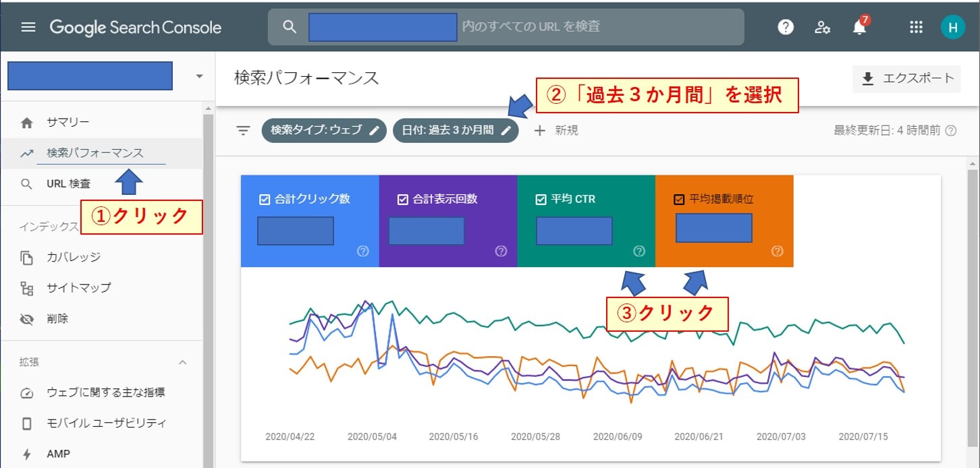Select カバレッジ in the sidebar

[74, 257]
